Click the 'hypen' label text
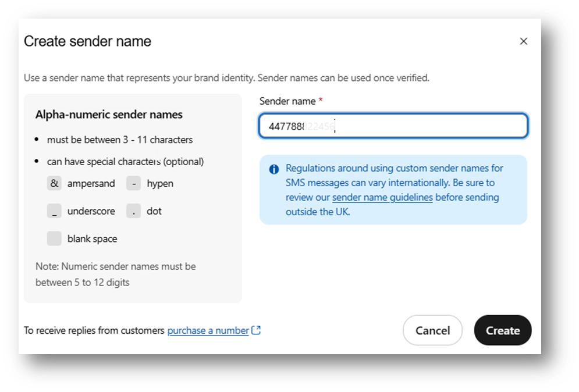Viewport: 579px width, 392px height. [x=160, y=183]
